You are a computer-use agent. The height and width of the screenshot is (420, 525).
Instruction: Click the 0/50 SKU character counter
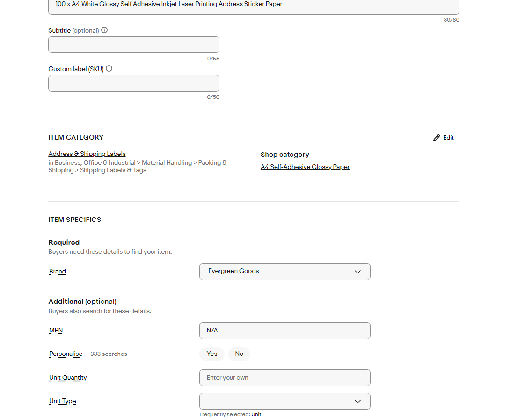pos(213,97)
